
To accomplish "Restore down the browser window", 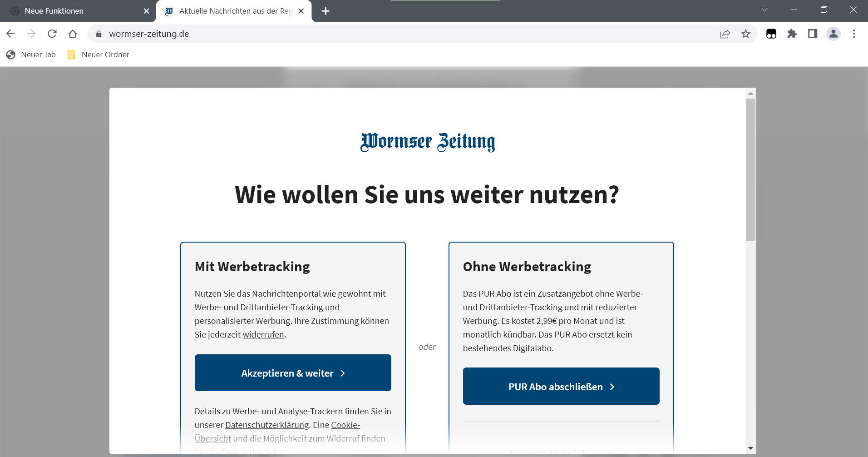I will click(824, 10).
